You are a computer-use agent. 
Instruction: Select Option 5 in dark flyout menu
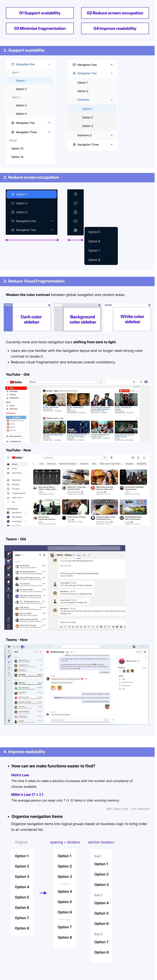94,232
